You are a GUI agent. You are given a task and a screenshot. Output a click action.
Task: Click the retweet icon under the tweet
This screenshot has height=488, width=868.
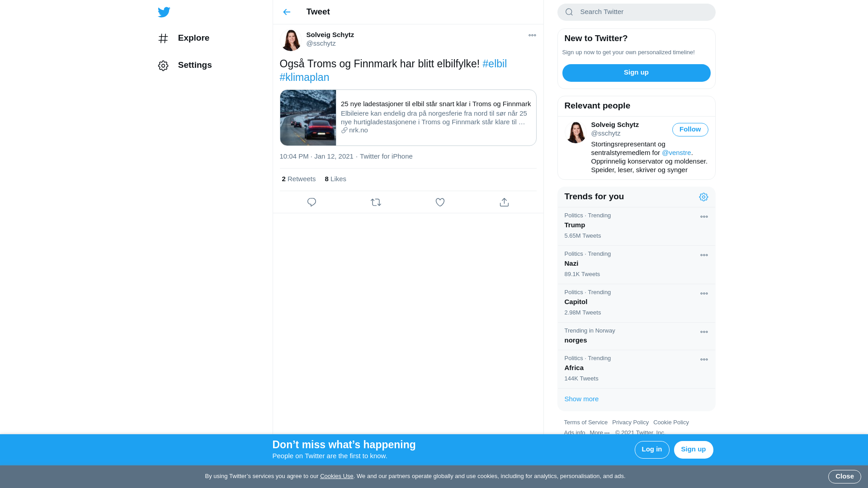pos(376,202)
